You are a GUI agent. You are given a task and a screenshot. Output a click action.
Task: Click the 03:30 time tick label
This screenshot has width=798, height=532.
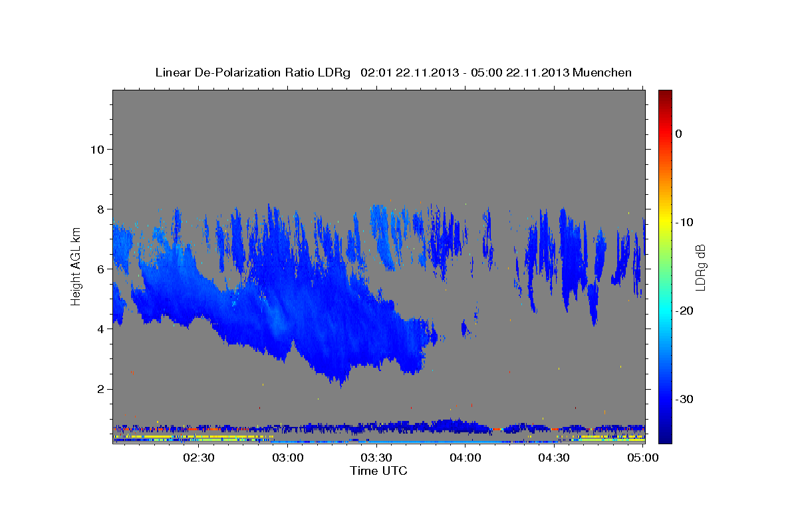[376, 458]
